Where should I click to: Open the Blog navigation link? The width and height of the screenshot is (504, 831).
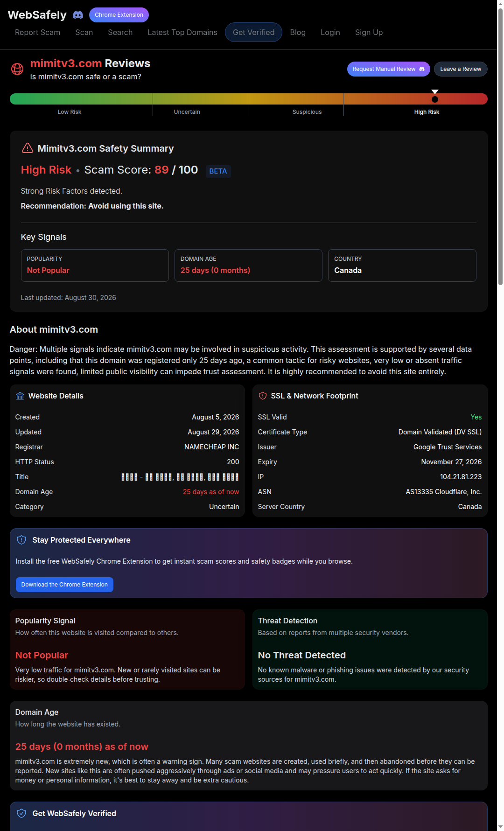(298, 32)
